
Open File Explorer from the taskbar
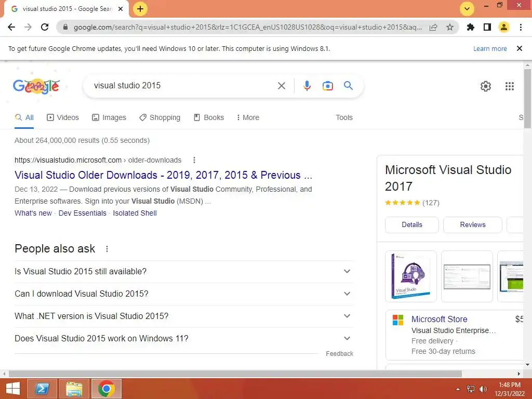74,389
